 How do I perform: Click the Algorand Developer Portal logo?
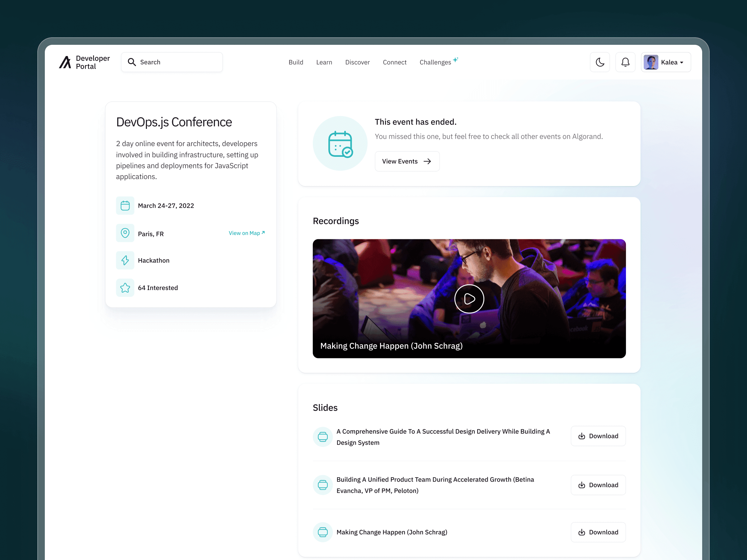point(84,62)
